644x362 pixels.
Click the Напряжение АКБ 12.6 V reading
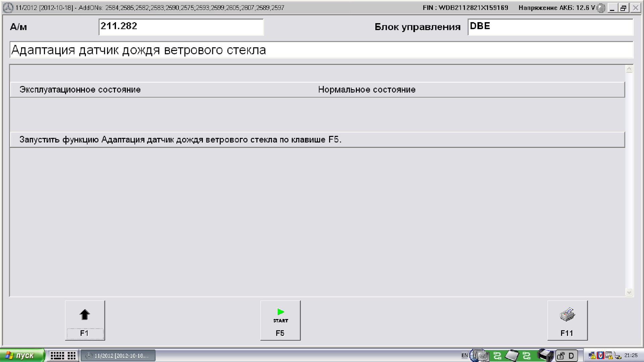[x=557, y=8]
